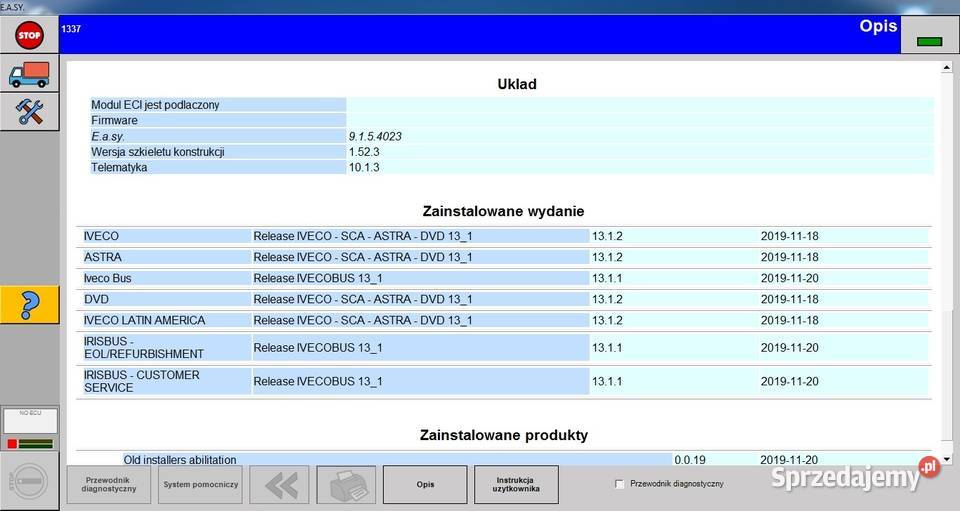The height and width of the screenshot is (511, 960).
Task: Open the wrench and hammer tools icon
Action: [29, 112]
